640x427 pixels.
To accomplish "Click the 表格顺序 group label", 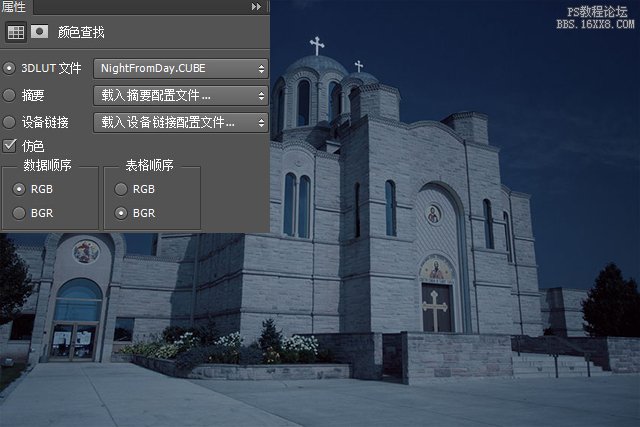I will click(149, 165).
